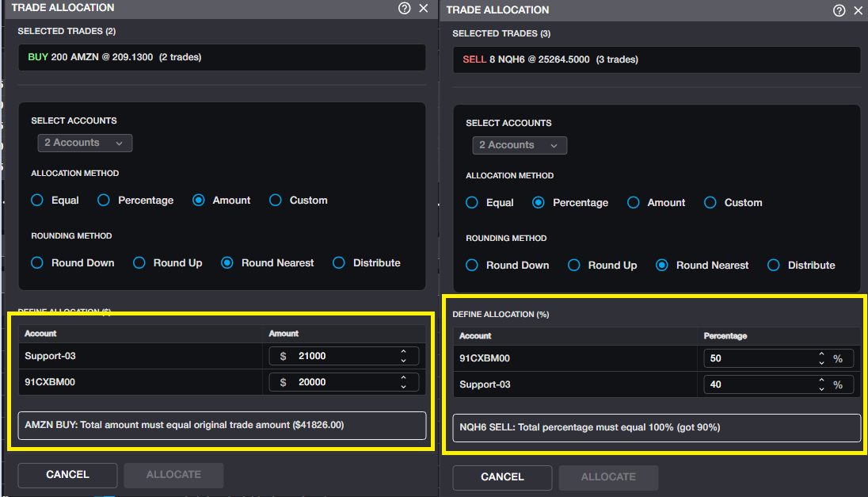Close the left Trade Allocation dialog

click(x=424, y=8)
